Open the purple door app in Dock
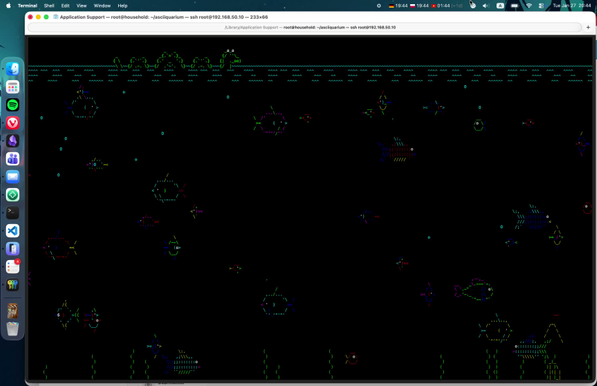This screenshot has height=386, width=597. [13, 249]
